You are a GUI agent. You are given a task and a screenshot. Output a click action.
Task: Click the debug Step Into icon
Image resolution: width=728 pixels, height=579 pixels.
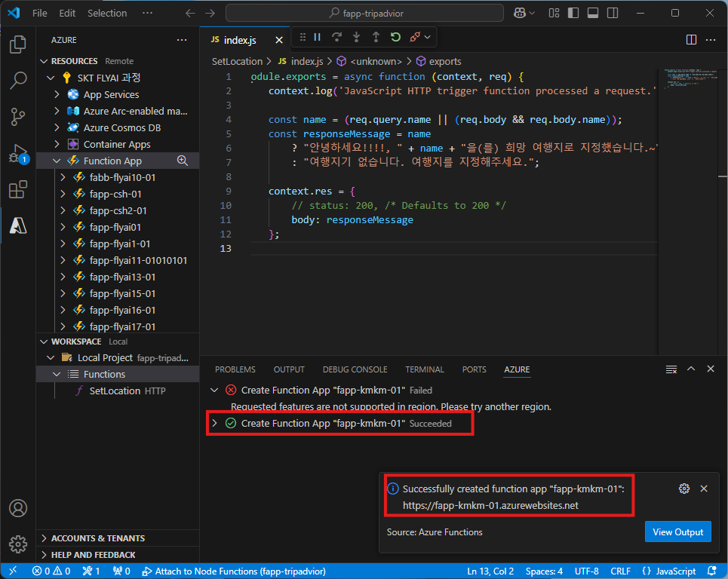[x=356, y=37]
